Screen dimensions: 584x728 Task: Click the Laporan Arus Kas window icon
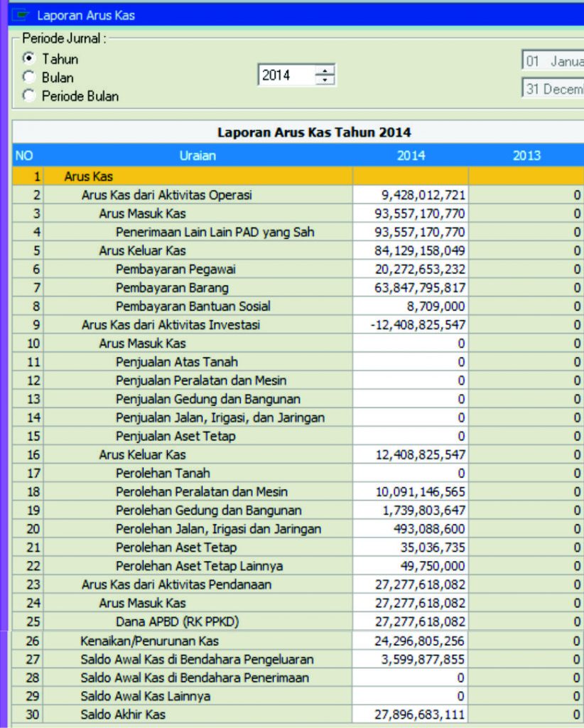(21, 16)
